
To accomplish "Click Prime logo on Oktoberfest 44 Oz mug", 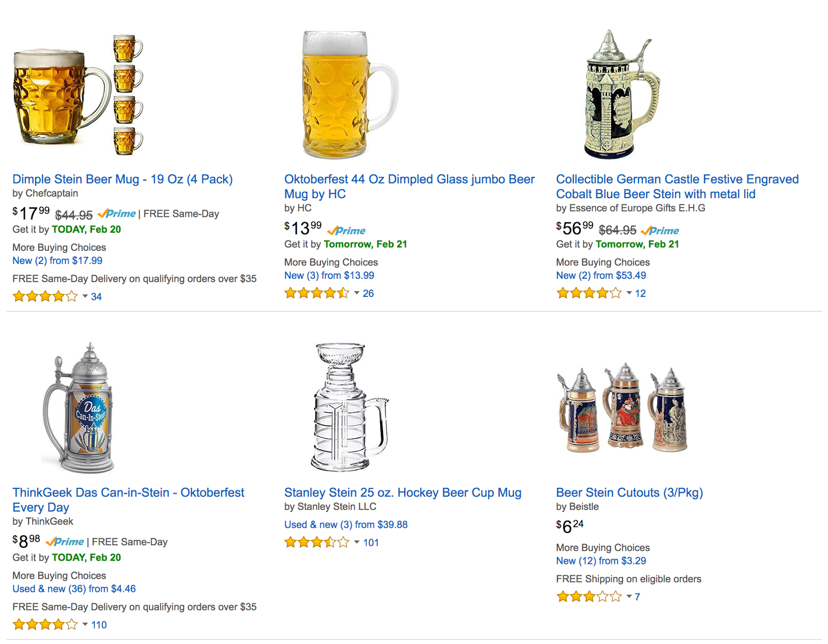I will [x=347, y=231].
